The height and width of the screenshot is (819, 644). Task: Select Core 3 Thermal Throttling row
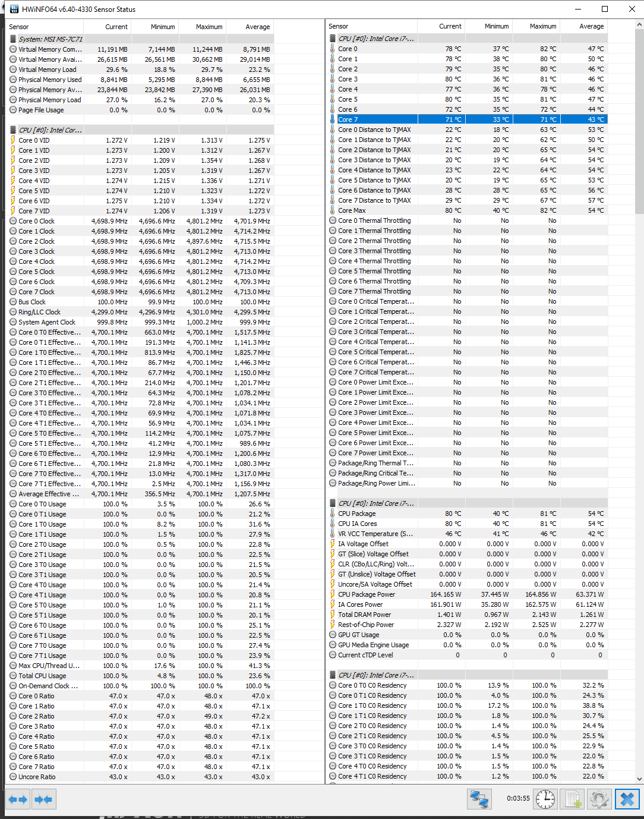coord(467,251)
